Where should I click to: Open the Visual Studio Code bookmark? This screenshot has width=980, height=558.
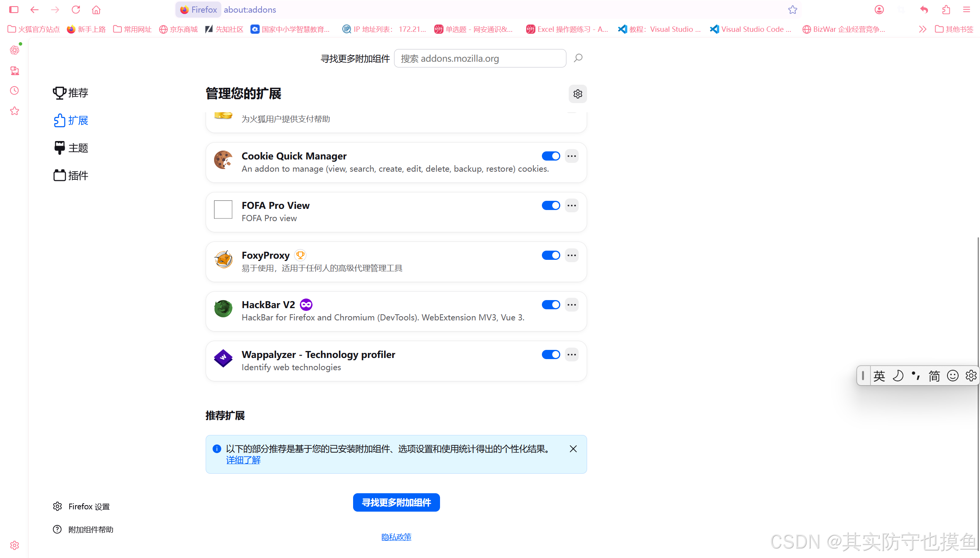coord(750,29)
